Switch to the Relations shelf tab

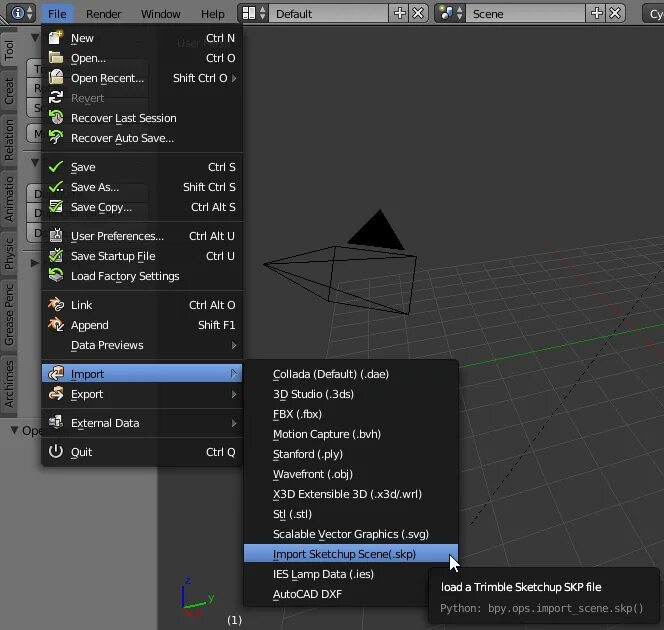point(8,140)
